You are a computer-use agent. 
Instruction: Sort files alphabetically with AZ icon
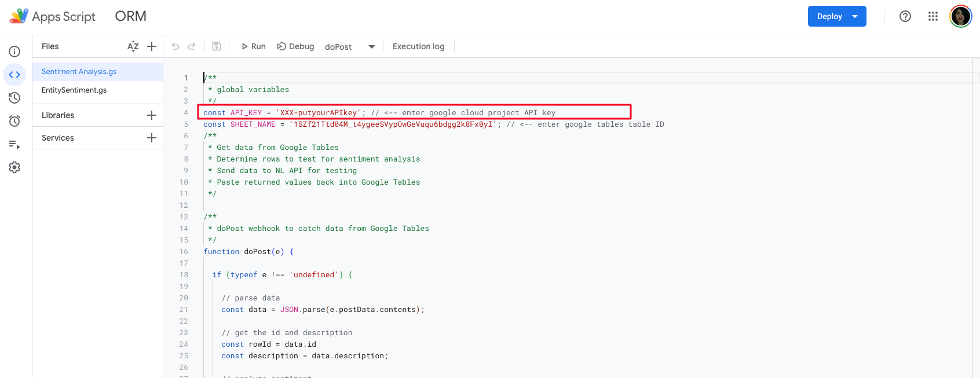tap(133, 46)
